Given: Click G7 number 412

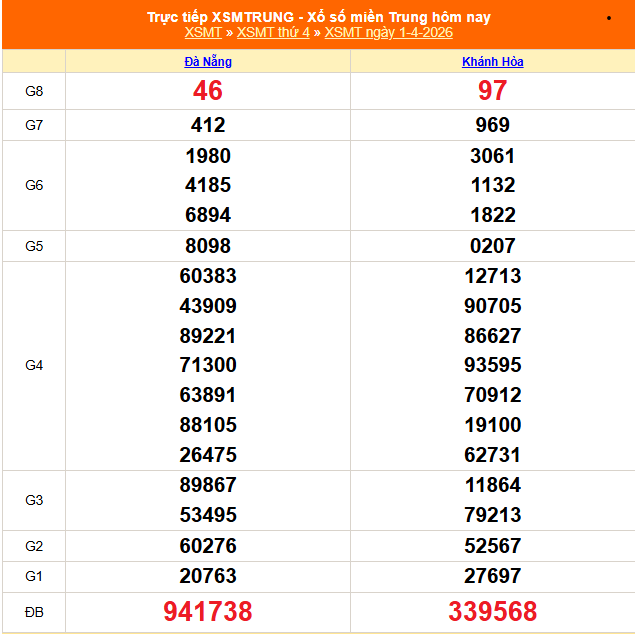Looking at the screenshot, I should tap(208, 125).
